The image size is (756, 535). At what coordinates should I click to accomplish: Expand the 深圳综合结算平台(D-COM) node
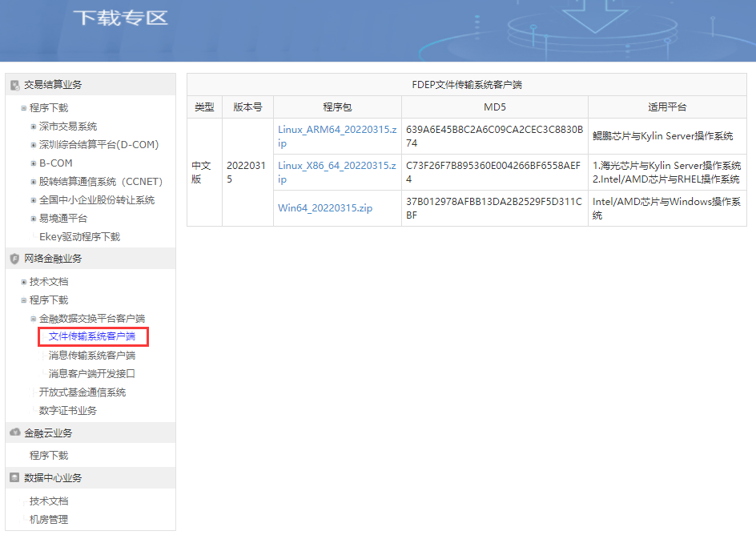(34, 145)
